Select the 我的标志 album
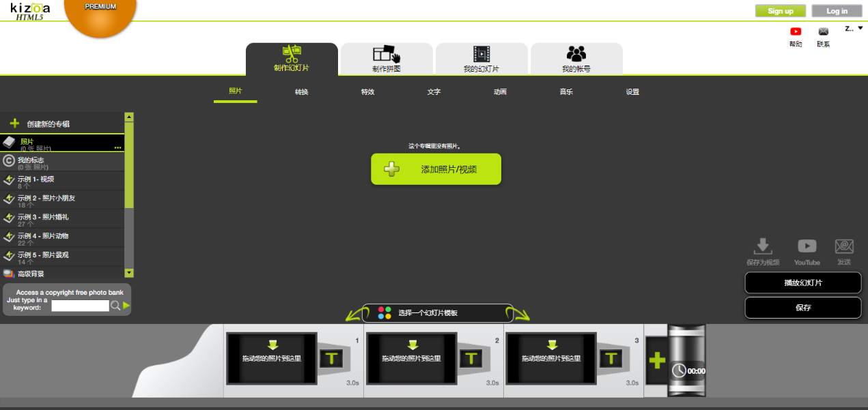 (x=62, y=162)
